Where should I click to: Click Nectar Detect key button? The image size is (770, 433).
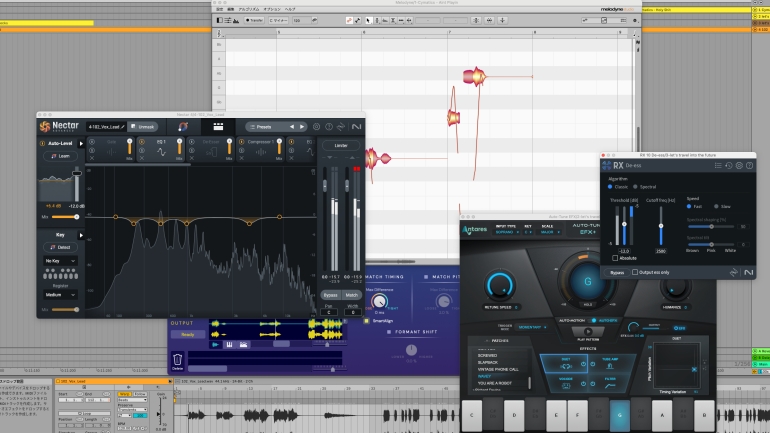coord(60,247)
